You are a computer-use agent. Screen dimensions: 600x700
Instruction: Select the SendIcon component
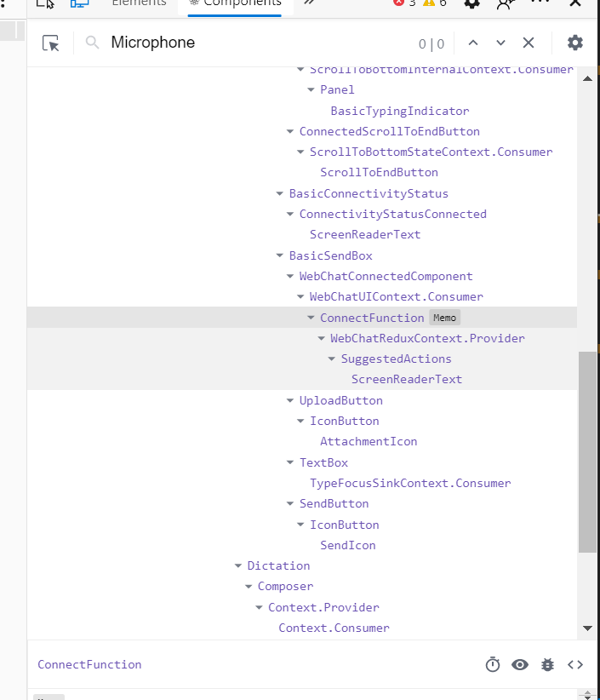347,544
